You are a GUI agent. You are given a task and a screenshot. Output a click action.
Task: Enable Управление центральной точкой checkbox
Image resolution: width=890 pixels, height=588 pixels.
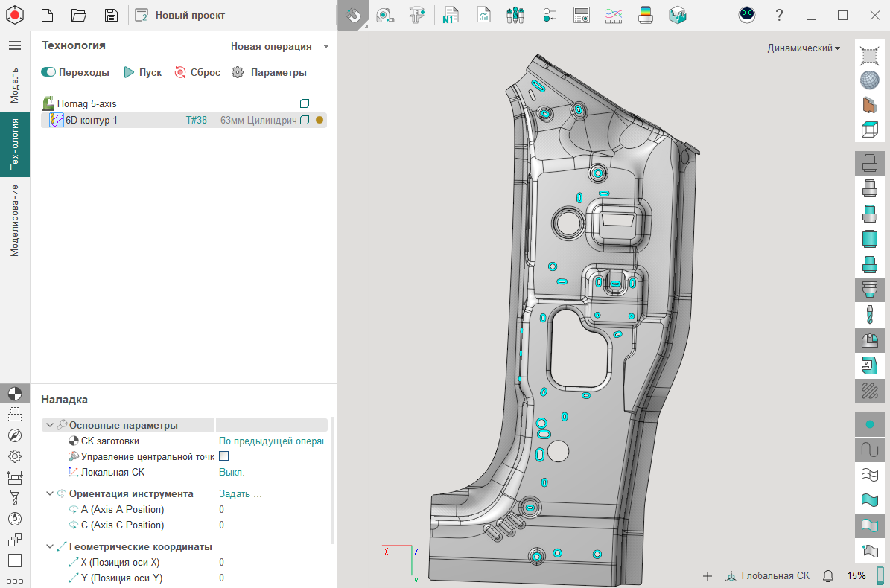[223, 456]
